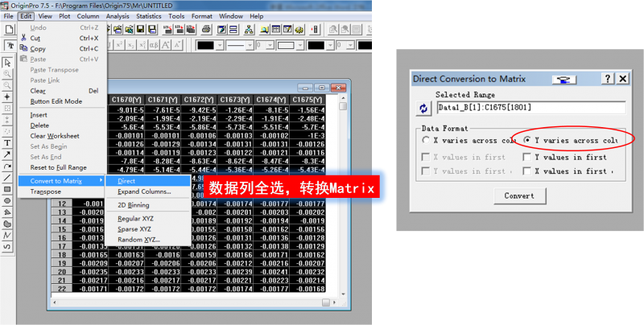Choose Expand Columns... from submenu
This screenshot has height=325, width=644.
pos(148,191)
